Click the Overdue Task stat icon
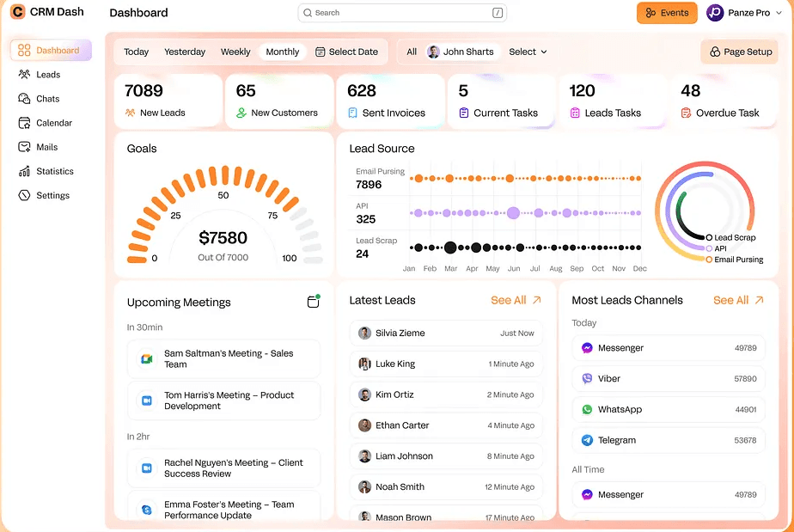 686,113
